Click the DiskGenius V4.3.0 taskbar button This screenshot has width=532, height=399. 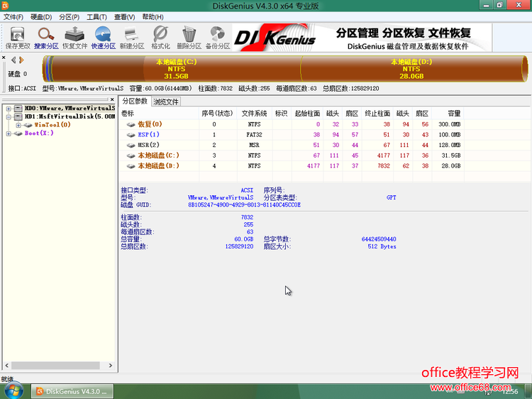pyautogui.click(x=72, y=391)
